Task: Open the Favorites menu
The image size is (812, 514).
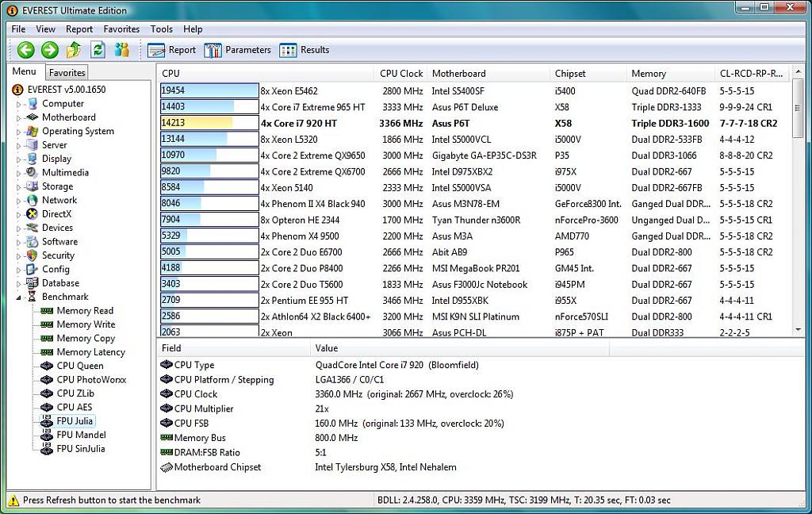Action: pos(121,29)
